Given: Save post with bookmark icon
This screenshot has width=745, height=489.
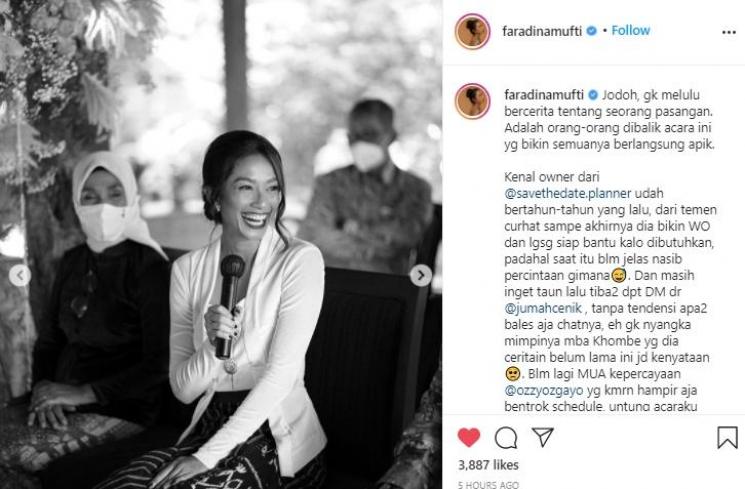Looking at the screenshot, I should (727, 438).
